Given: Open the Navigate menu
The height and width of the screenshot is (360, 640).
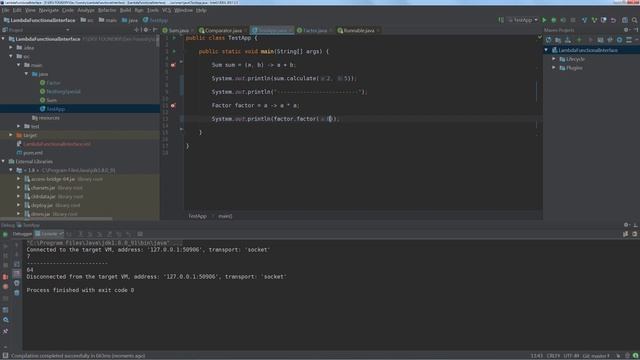Looking at the screenshot, I should [49, 10].
